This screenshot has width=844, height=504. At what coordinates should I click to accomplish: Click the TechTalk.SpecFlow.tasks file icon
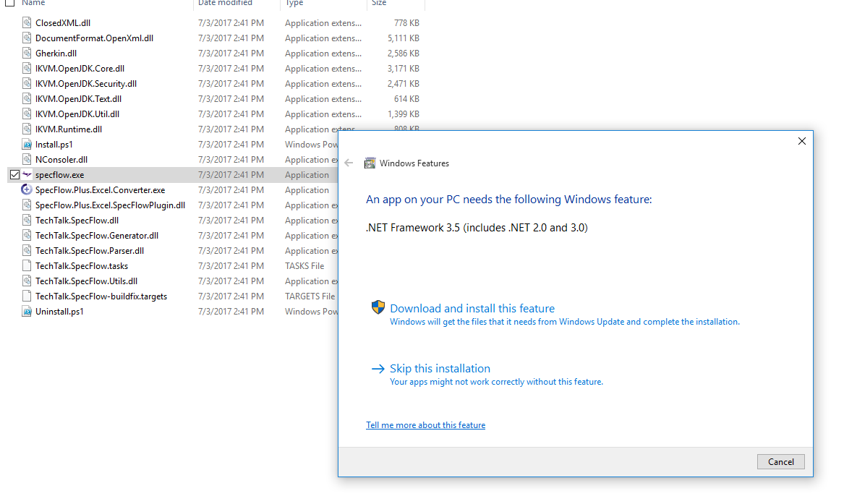coord(25,265)
